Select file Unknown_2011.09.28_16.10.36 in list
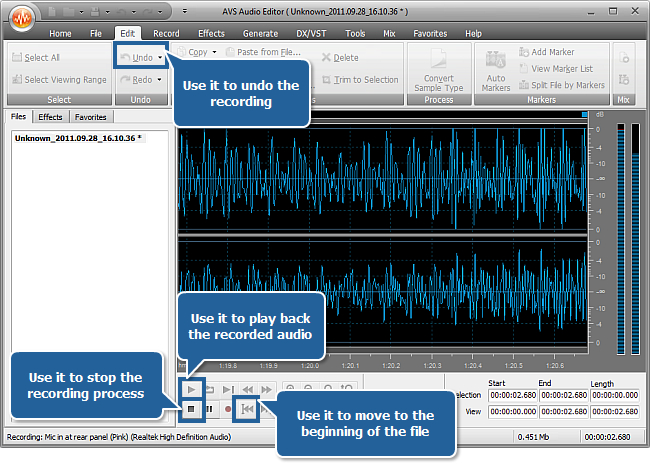The height and width of the screenshot is (464, 650). (78, 138)
